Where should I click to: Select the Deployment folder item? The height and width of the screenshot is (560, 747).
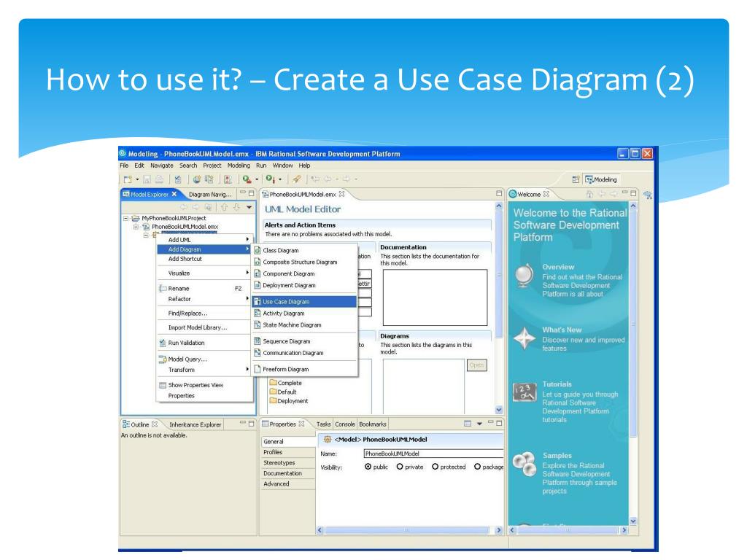289,401
